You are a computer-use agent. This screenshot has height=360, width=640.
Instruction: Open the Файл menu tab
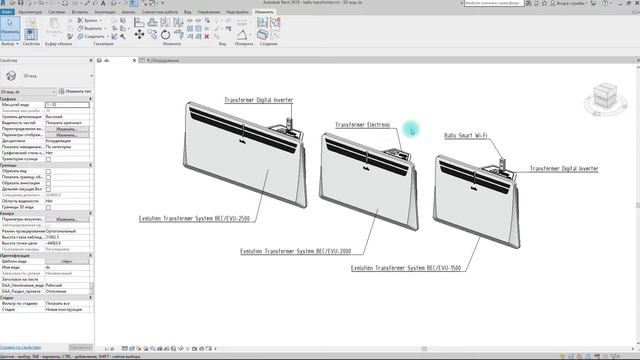[7, 12]
